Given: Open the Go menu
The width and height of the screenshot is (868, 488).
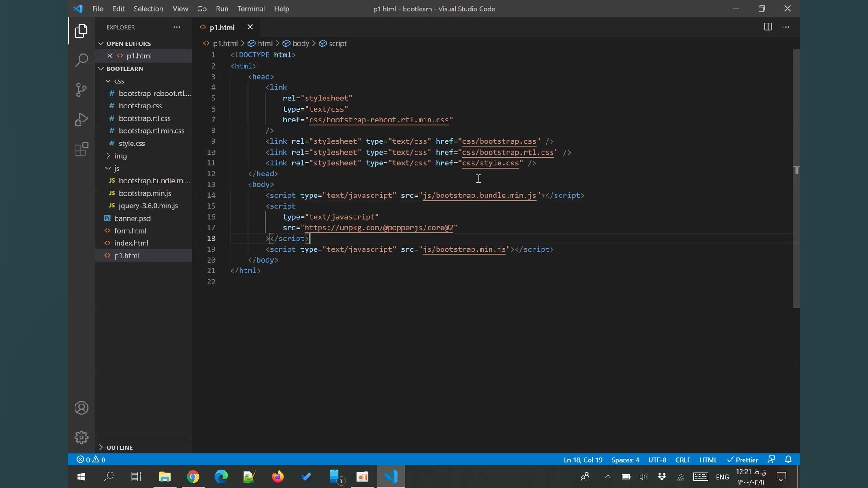Looking at the screenshot, I should click(x=202, y=9).
